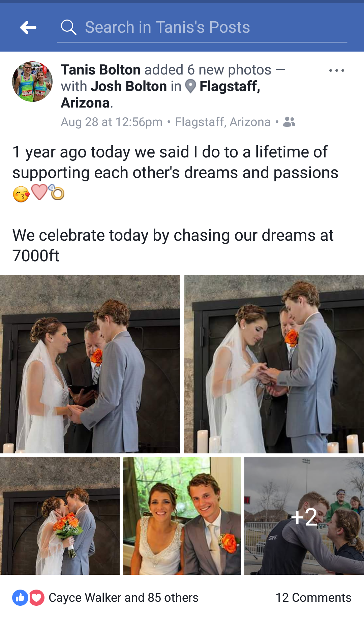Open the wedding kiss photo with bouquet
364x627 pixels.
[60, 516]
